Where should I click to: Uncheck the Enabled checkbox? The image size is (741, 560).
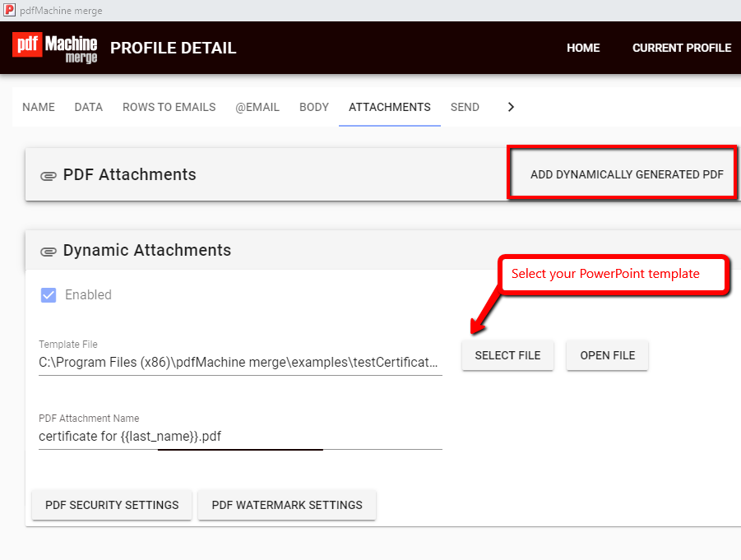[49, 295]
